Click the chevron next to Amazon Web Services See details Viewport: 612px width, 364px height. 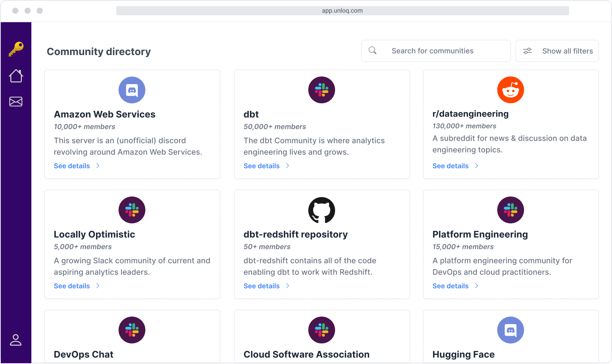pyautogui.click(x=98, y=166)
